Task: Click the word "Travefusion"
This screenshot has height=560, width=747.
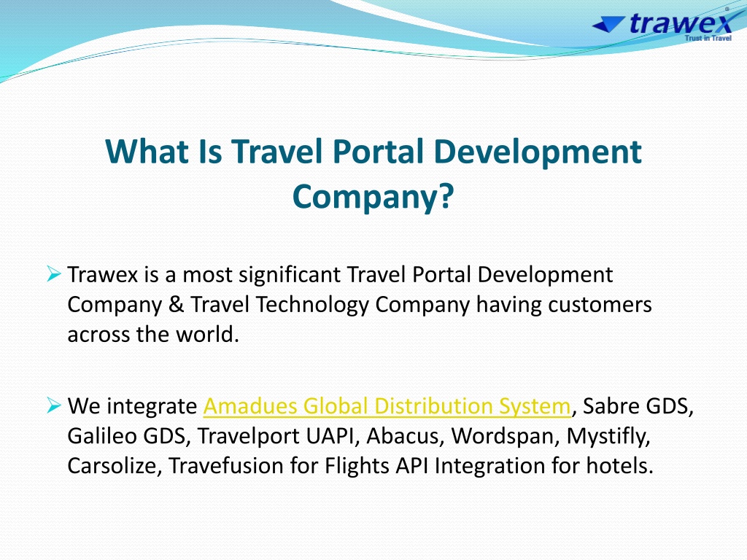Action: pos(226,466)
